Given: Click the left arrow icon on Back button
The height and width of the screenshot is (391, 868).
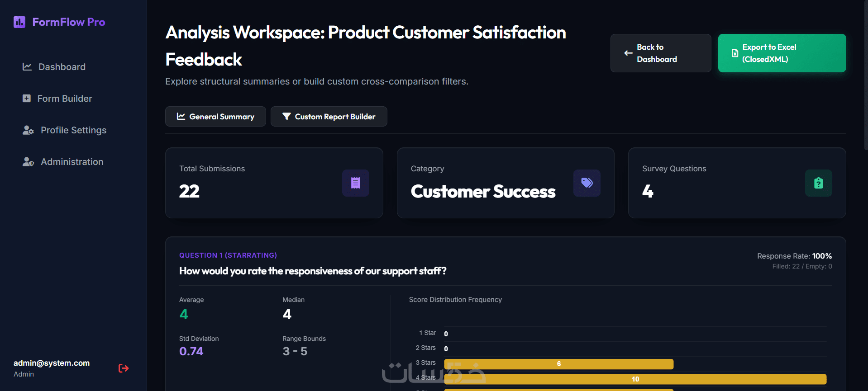Looking at the screenshot, I should click(628, 53).
